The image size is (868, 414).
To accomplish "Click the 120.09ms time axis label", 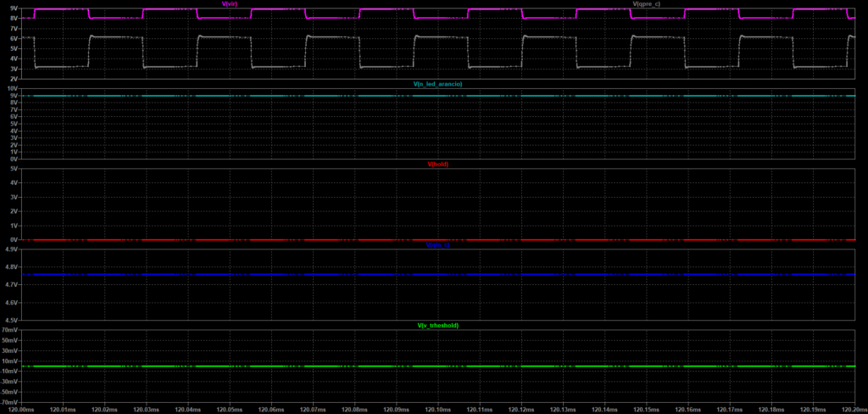I will (397, 410).
